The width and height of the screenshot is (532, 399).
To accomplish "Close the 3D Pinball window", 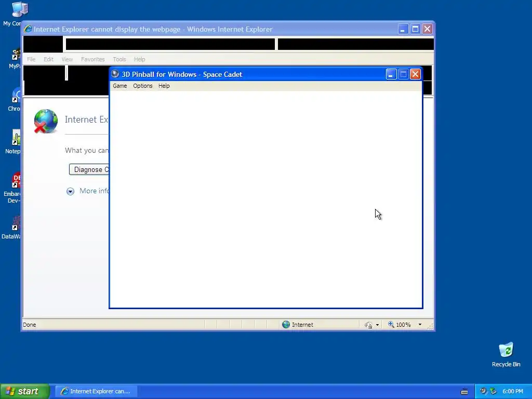I will point(415,74).
